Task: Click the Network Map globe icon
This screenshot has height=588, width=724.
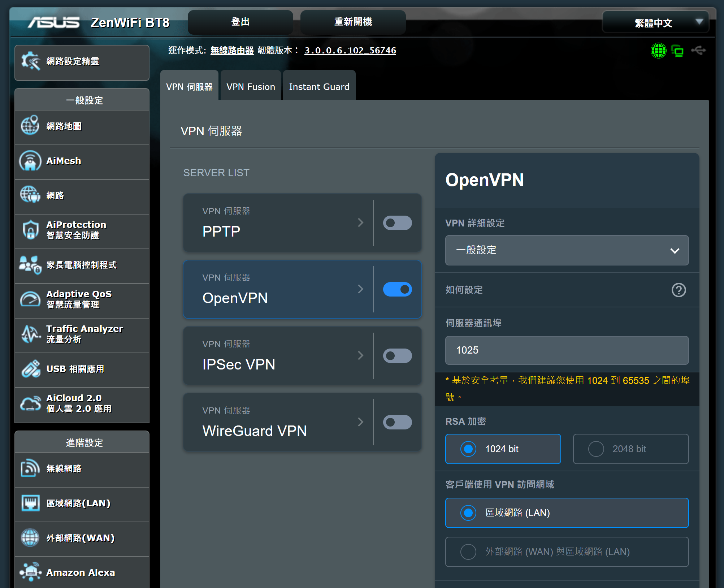Action: [x=30, y=126]
